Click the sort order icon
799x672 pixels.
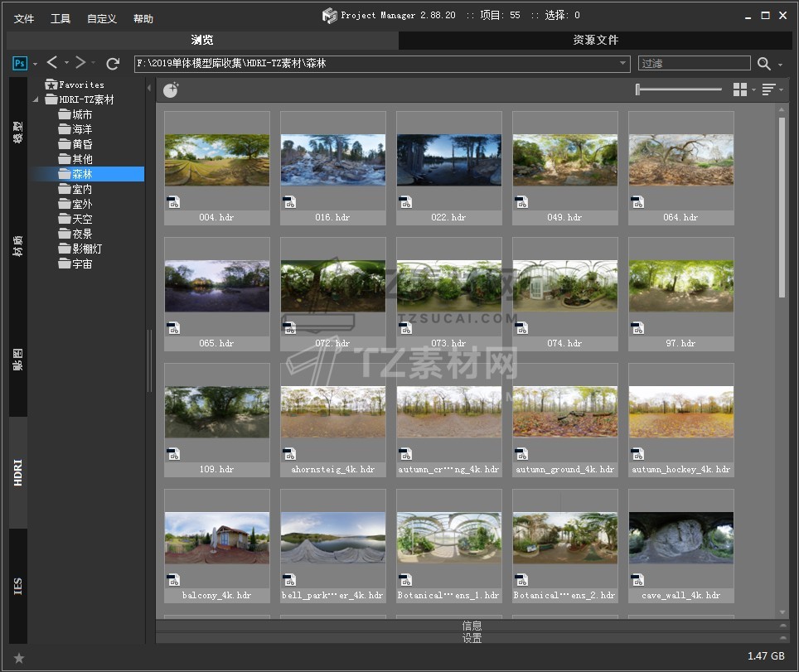769,89
